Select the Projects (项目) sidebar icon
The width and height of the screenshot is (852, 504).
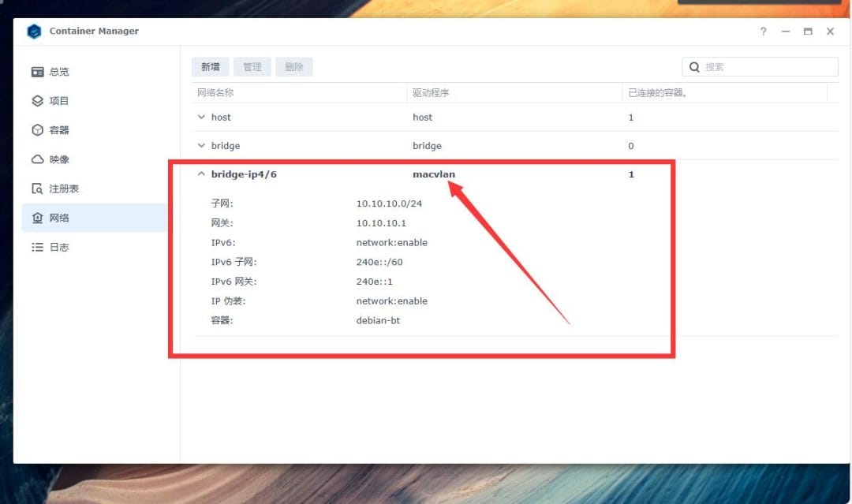36,100
